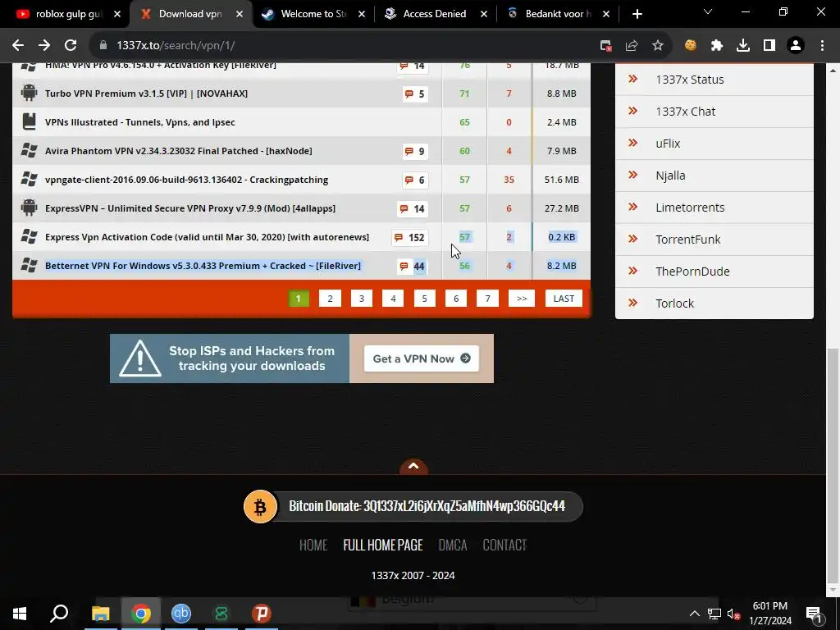840x630 pixels.
Task: Close the Access Denied tab
Action: tap(484, 14)
